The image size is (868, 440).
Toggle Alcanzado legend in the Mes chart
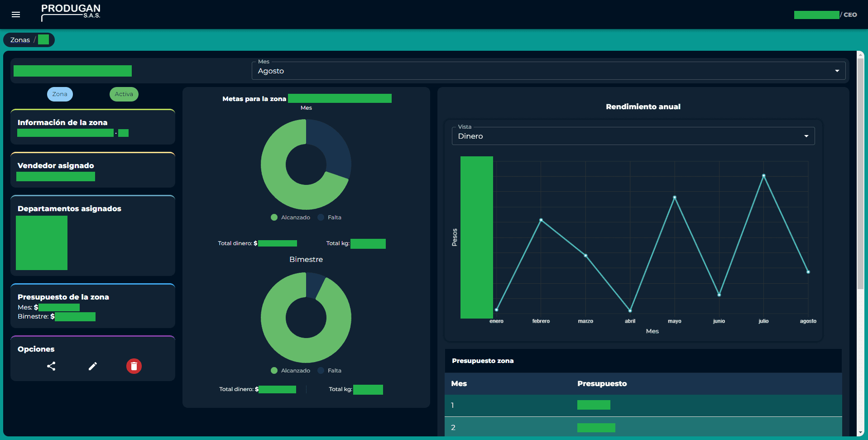tap(290, 218)
